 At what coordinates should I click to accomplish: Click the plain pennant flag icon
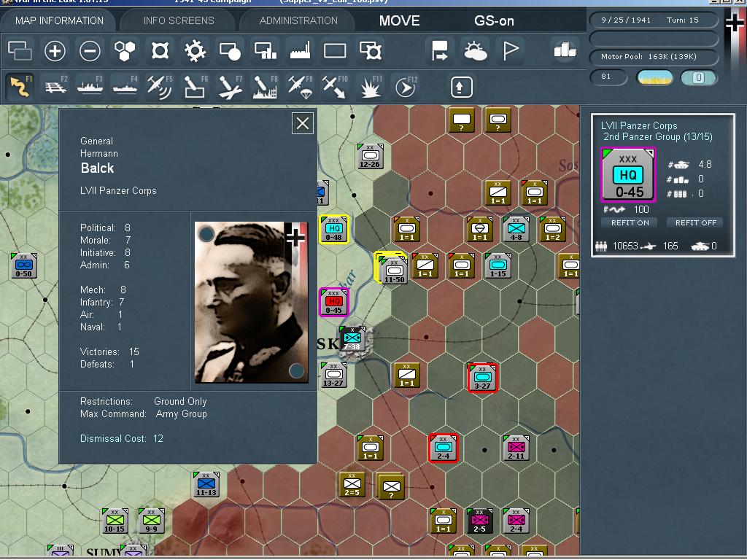coord(510,50)
